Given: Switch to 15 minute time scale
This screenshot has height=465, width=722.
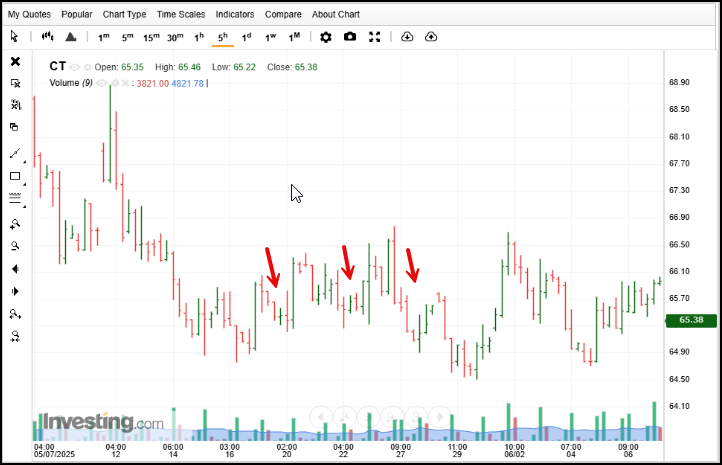Looking at the screenshot, I should [151, 37].
